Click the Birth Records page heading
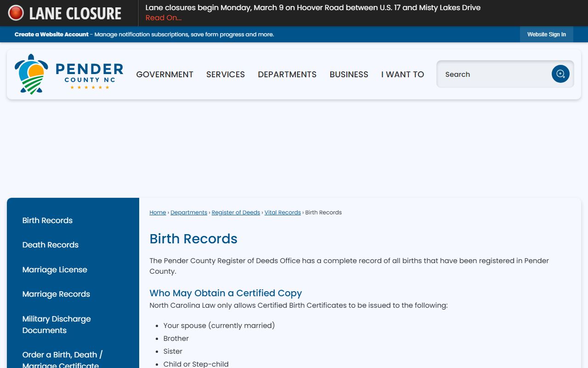The height and width of the screenshot is (368, 588). (x=193, y=239)
